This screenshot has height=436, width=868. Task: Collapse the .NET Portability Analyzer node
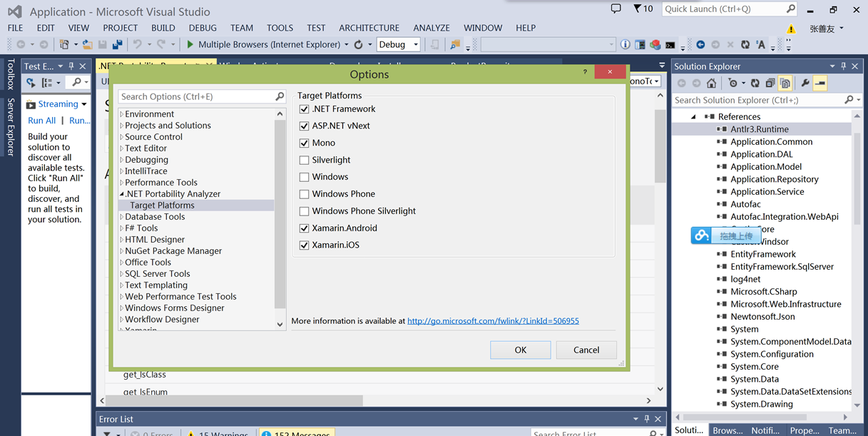click(122, 194)
